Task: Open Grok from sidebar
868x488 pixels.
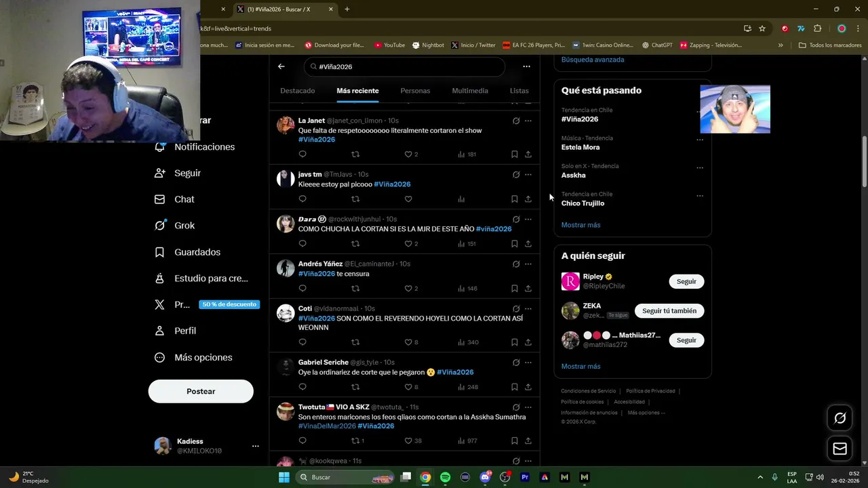Action: (x=174, y=226)
